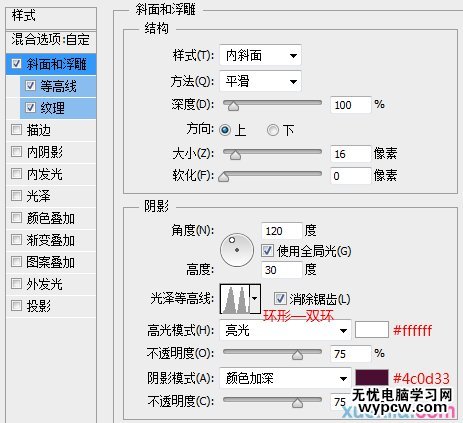The image size is (463, 423).
Task: Open the 方法 dropdown showing 平滑
Action: tap(260, 81)
